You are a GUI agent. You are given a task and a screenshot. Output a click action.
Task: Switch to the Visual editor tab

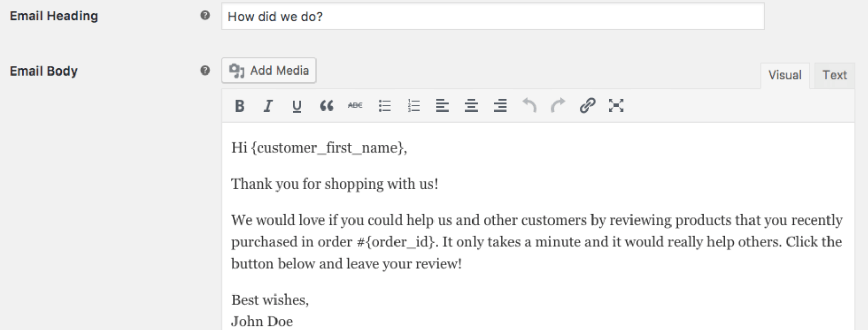784,76
